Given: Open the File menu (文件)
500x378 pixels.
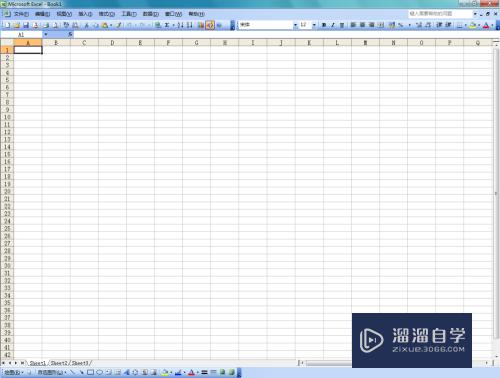Looking at the screenshot, I should [x=21, y=14].
